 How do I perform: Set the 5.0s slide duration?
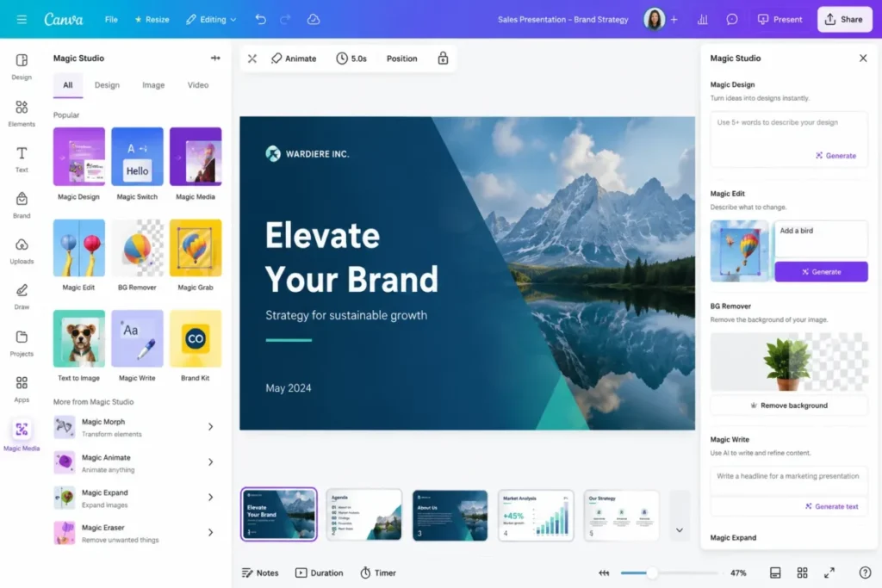pos(351,59)
